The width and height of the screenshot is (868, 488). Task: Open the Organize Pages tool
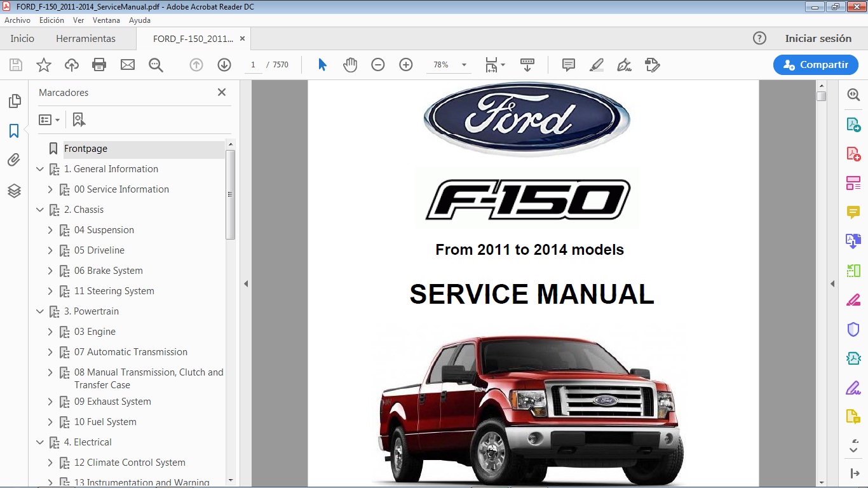pyautogui.click(x=853, y=182)
